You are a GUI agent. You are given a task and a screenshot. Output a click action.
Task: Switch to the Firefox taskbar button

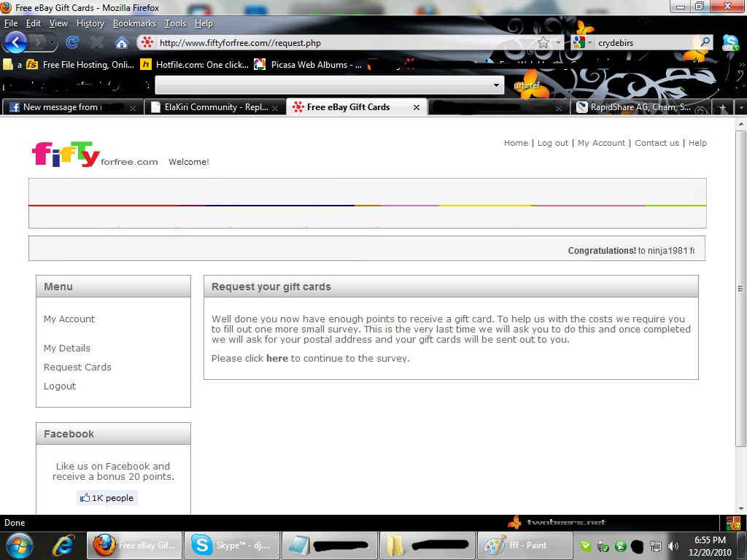pyautogui.click(x=134, y=545)
